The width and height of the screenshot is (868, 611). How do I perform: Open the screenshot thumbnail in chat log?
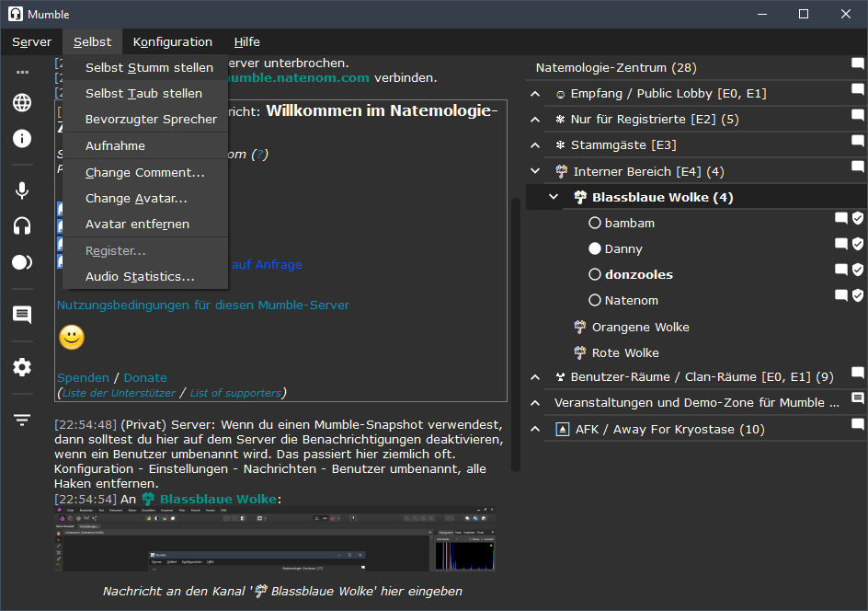(x=275, y=539)
